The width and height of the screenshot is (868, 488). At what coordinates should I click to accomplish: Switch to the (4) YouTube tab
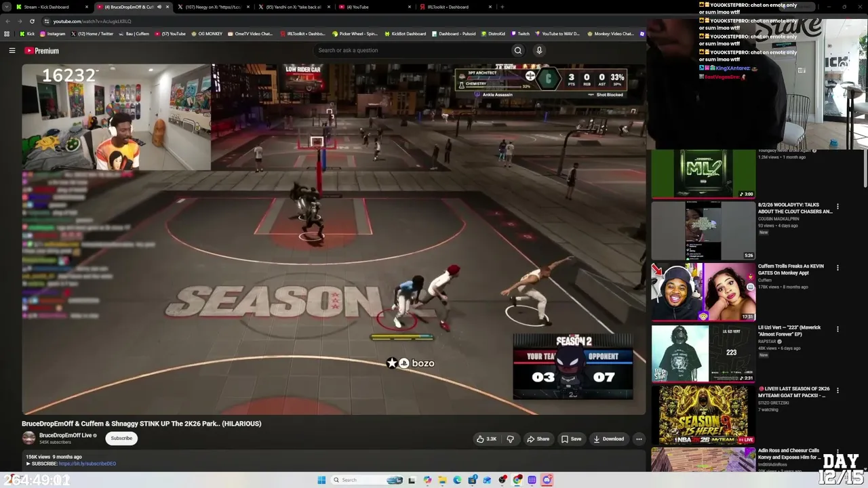tap(374, 7)
